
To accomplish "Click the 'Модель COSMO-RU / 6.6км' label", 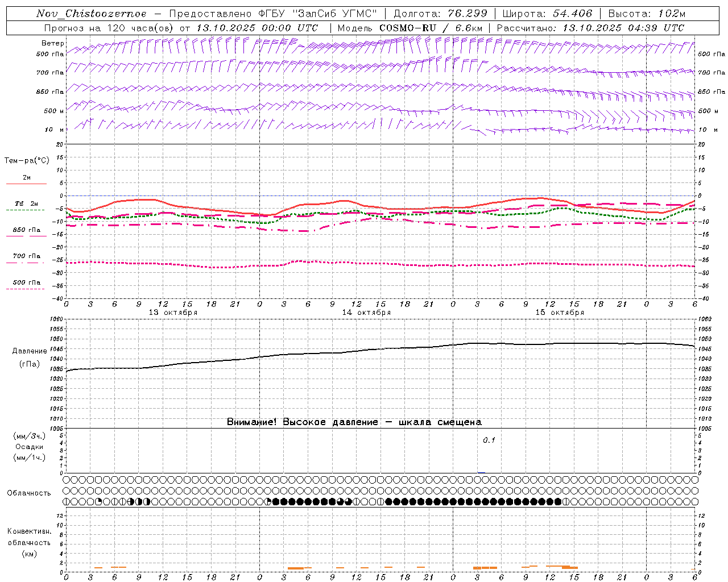I will coord(410,28).
